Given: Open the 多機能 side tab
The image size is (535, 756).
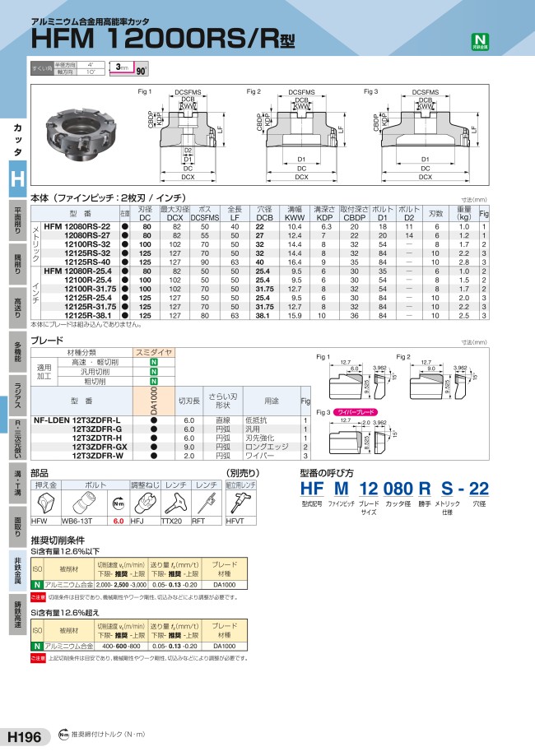Looking at the screenshot, I should (x=16, y=352).
